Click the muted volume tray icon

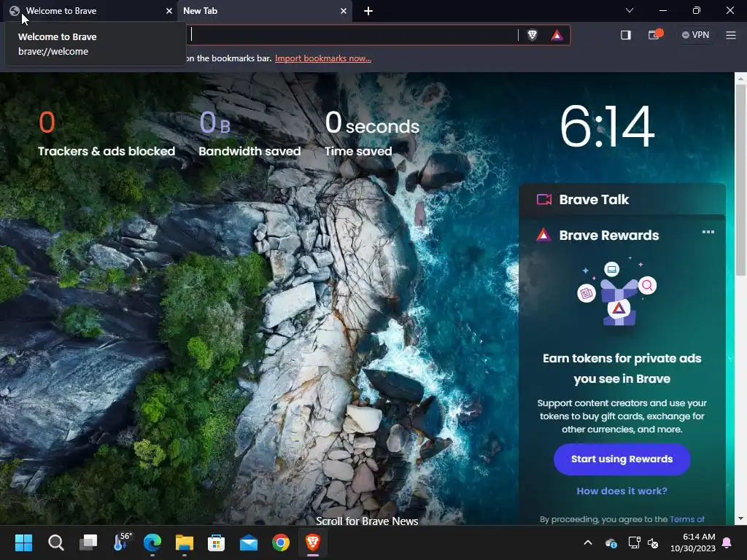(x=653, y=542)
